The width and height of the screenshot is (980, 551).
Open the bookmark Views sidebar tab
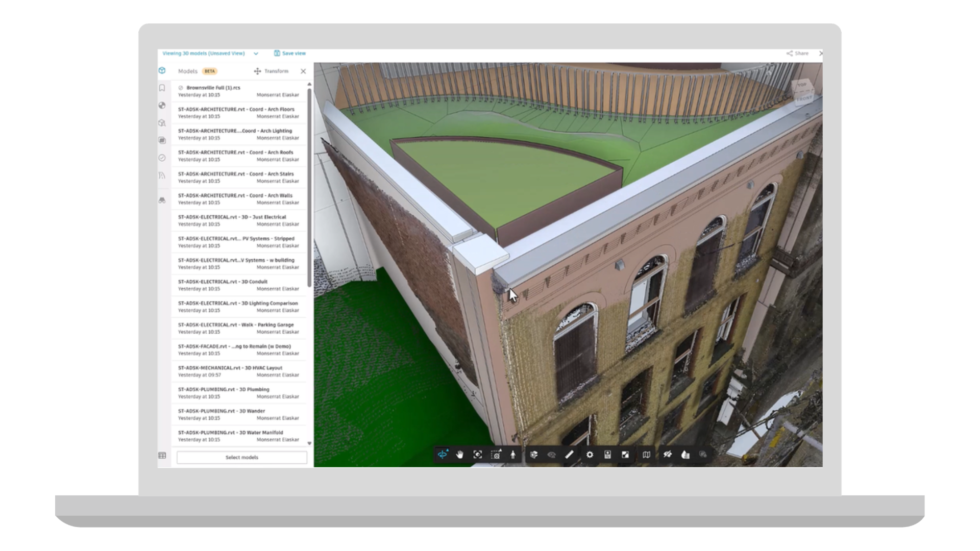point(162,88)
